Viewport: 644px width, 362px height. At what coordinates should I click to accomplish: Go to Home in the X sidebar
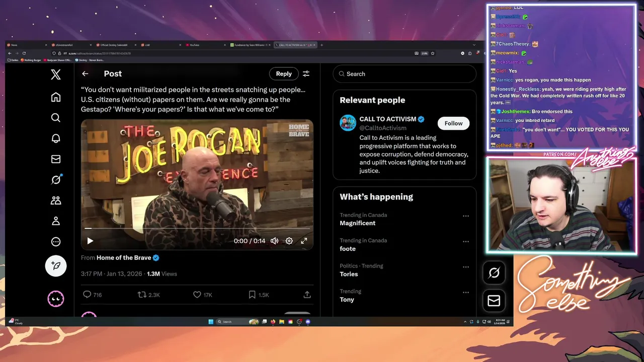click(56, 97)
